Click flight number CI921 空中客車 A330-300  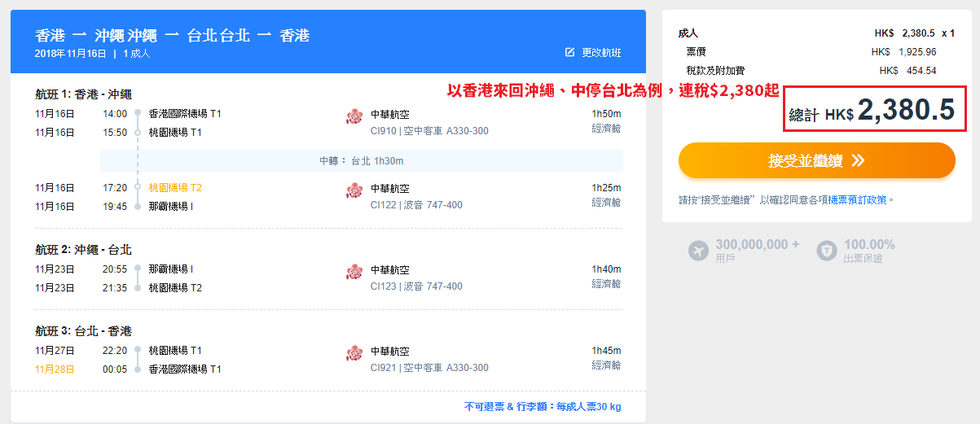click(429, 368)
